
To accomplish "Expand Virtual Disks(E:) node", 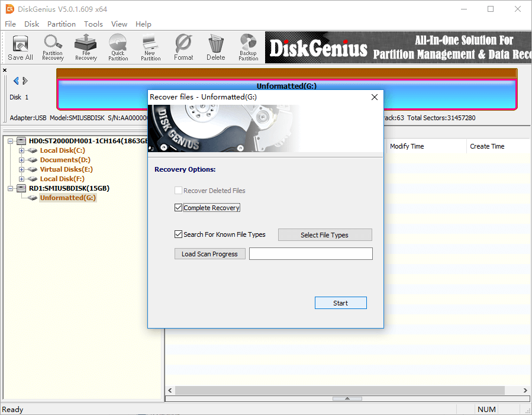I will tap(21, 169).
